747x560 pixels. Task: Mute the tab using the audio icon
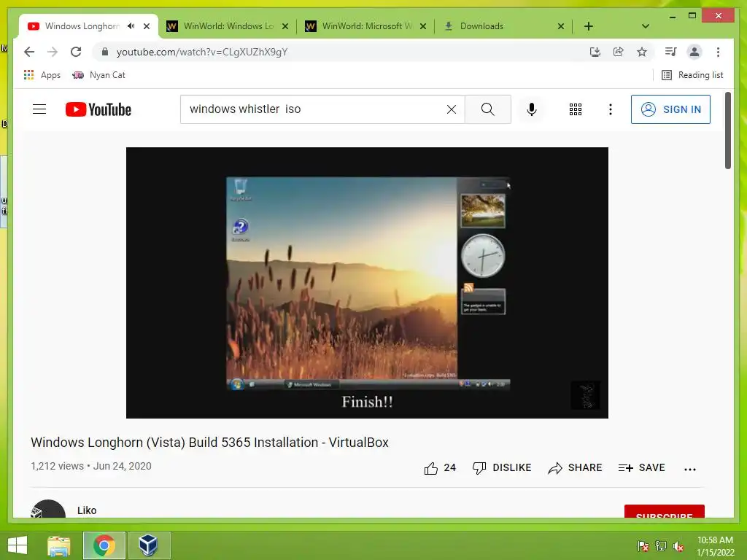click(x=131, y=26)
